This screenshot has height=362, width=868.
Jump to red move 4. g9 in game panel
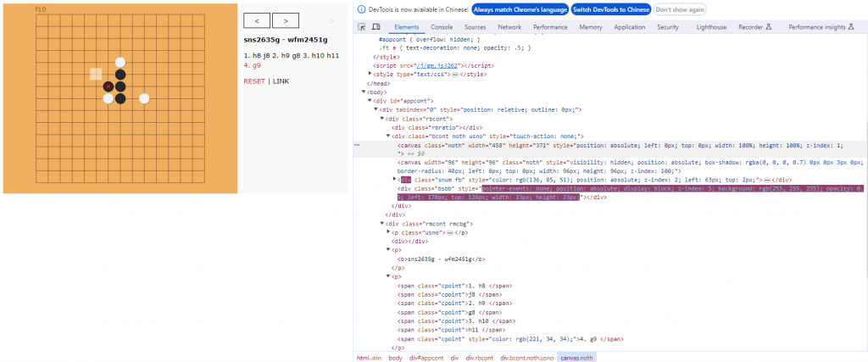[x=253, y=64]
